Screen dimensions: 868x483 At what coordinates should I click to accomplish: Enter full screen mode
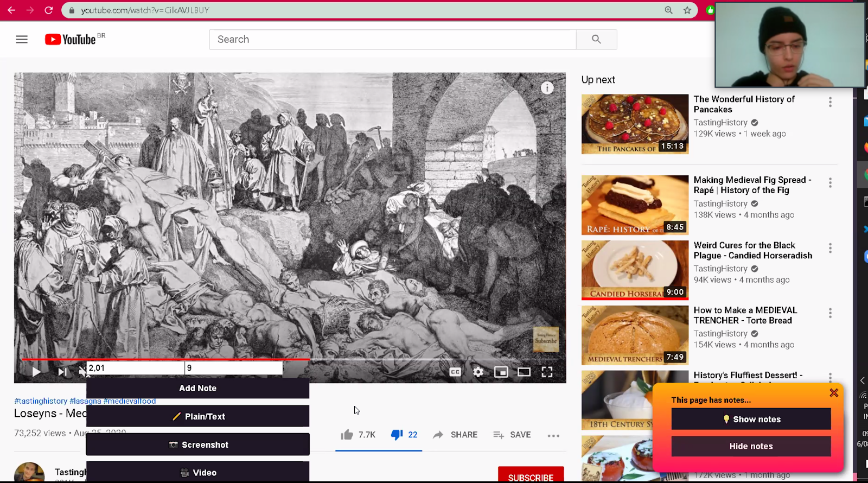point(547,372)
